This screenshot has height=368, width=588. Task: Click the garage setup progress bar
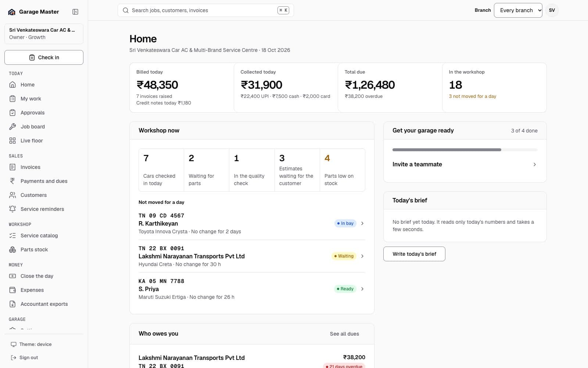click(465, 150)
